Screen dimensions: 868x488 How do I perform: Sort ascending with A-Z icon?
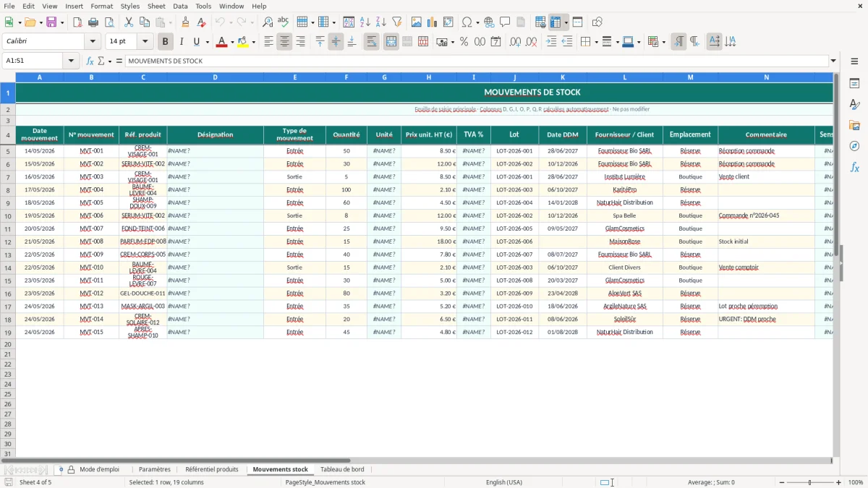[x=365, y=22]
